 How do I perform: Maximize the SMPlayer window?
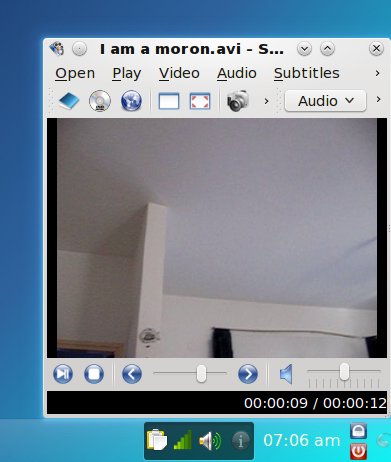click(x=327, y=49)
